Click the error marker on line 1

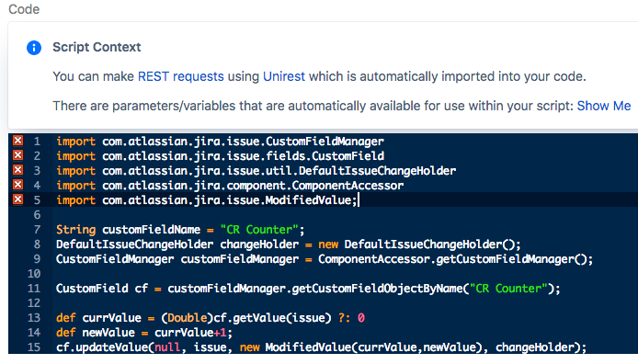[17, 141]
